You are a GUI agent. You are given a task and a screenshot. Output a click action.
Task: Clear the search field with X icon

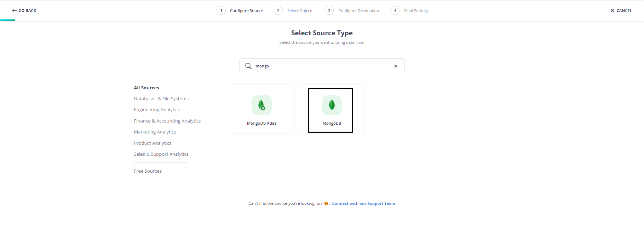[x=396, y=66]
